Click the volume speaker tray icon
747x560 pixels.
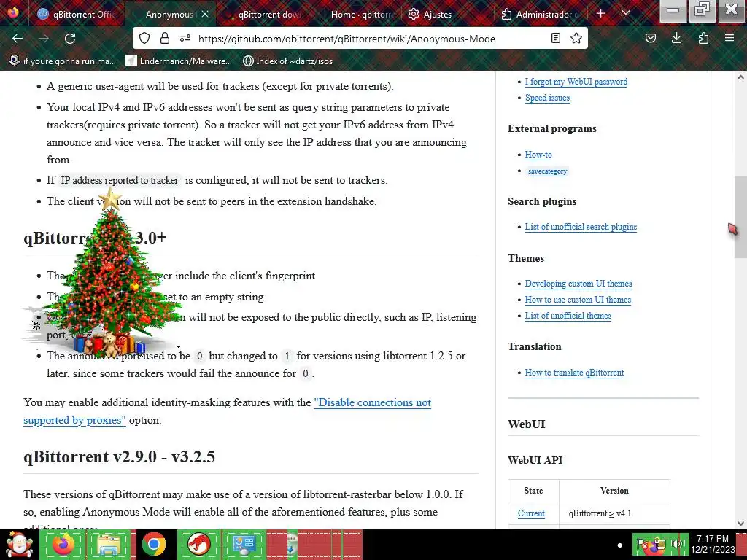[x=676, y=544]
